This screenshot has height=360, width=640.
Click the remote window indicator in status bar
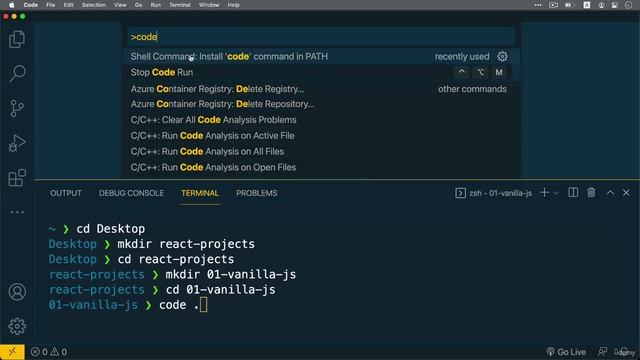(x=12, y=352)
